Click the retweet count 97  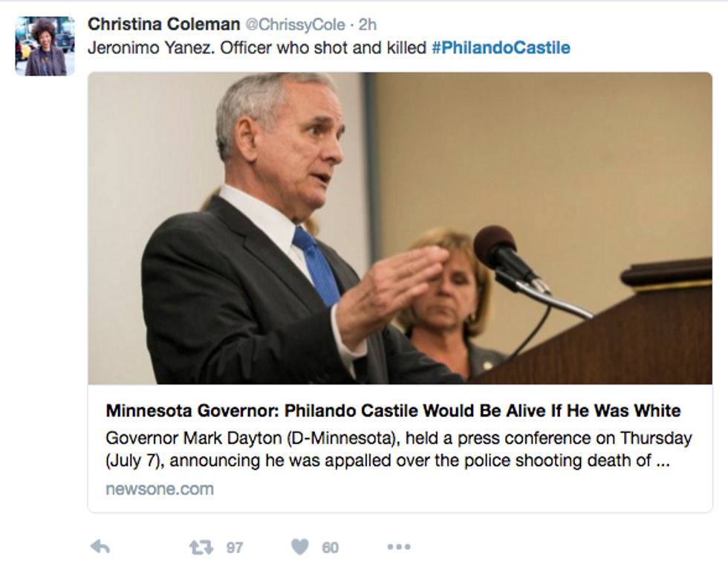click(x=235, y=548)
